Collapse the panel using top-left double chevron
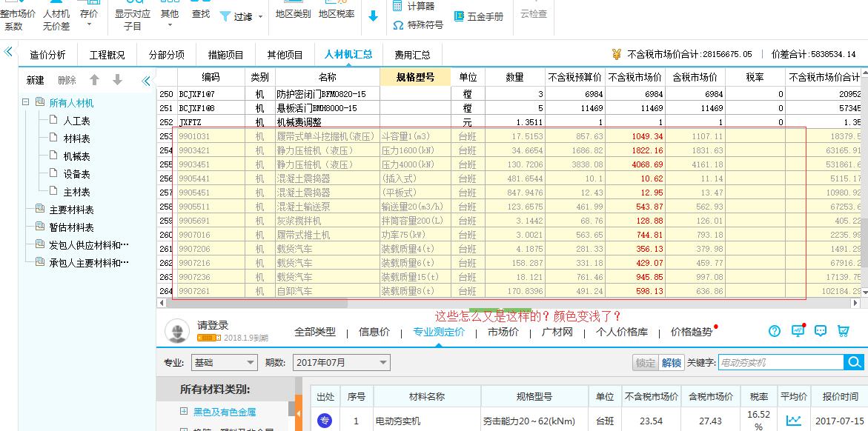This screenshot has height=431, width=868. pos(7,51)
